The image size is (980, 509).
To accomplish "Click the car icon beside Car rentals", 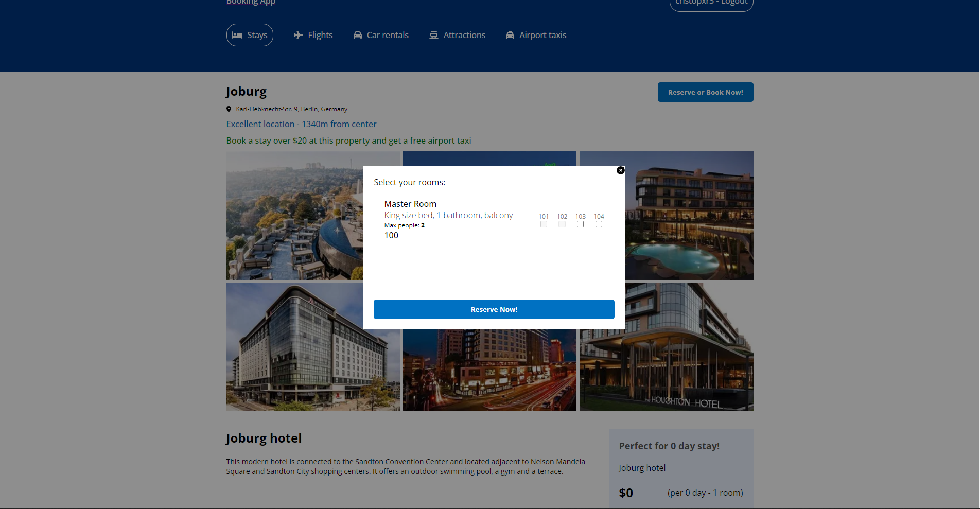I will (357, 35).
